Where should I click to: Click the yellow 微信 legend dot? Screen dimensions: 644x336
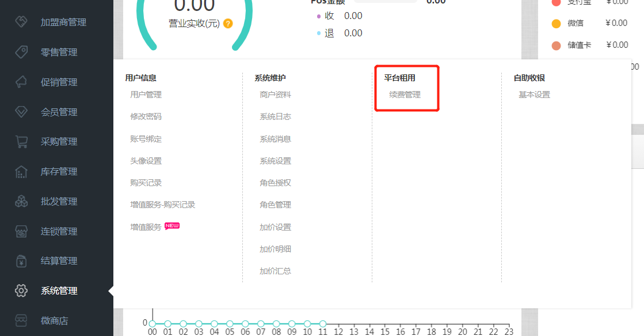click(x=556, y=23)
